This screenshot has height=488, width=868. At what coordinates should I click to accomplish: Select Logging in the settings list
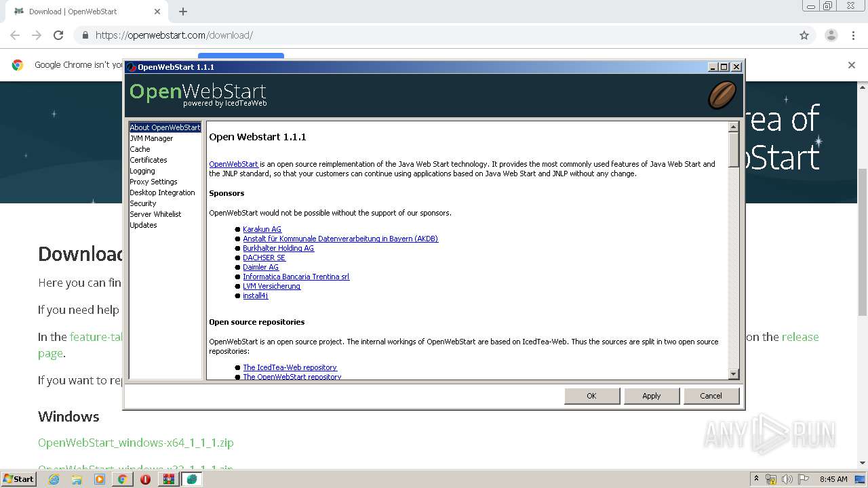click(x=142, y=171)
